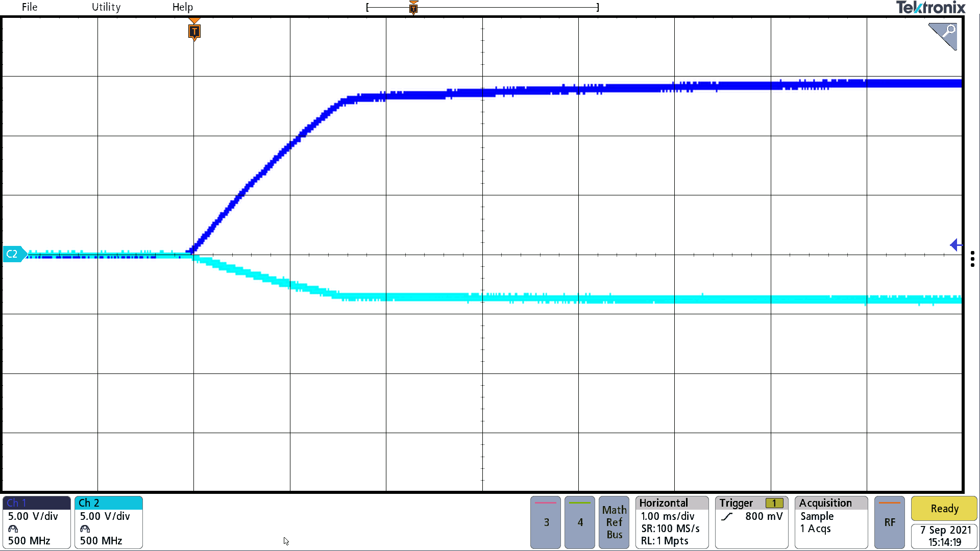980x551 pixels.
Task: Click the blue trigger level arrow
Action: (955, 245)
